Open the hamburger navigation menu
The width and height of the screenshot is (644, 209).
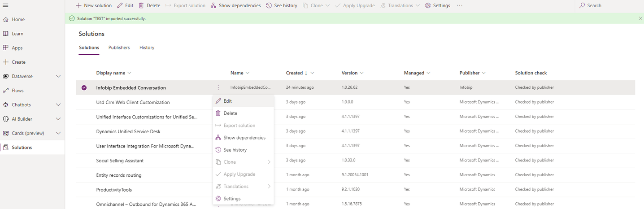(x=6, y=5)
